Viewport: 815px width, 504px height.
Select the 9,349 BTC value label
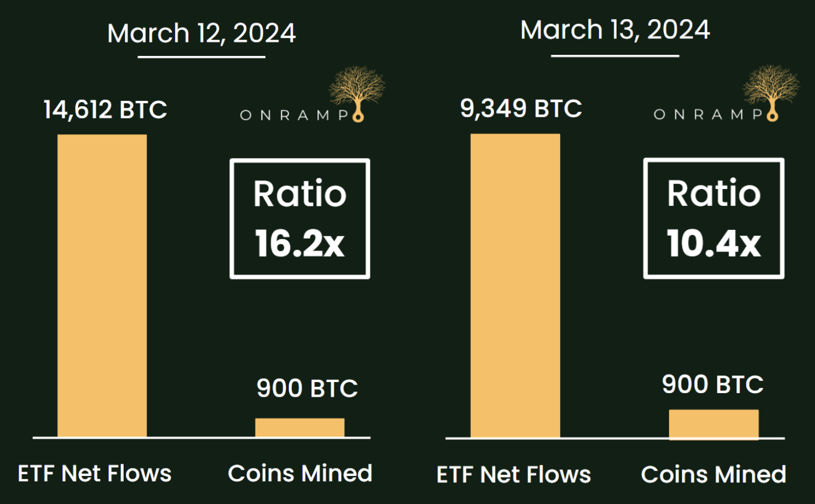point(521,108)
